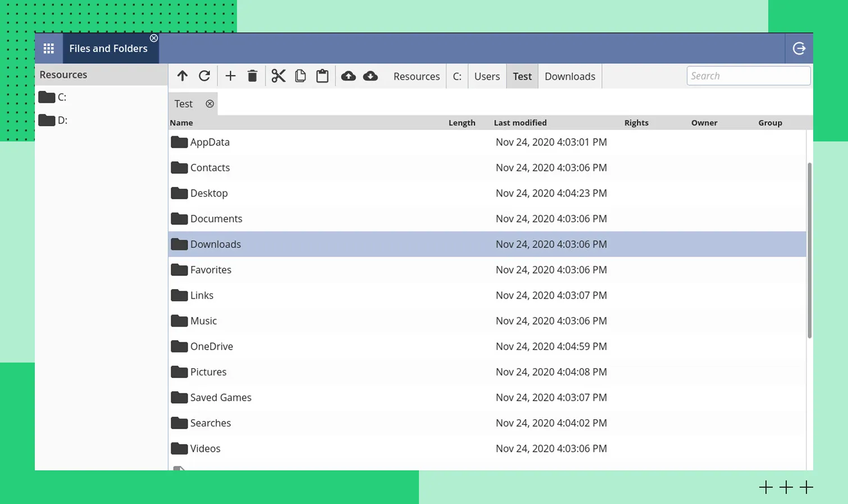Sort by the Last modified column header
This screenshot has height=504, width=848.
(520, 123)
